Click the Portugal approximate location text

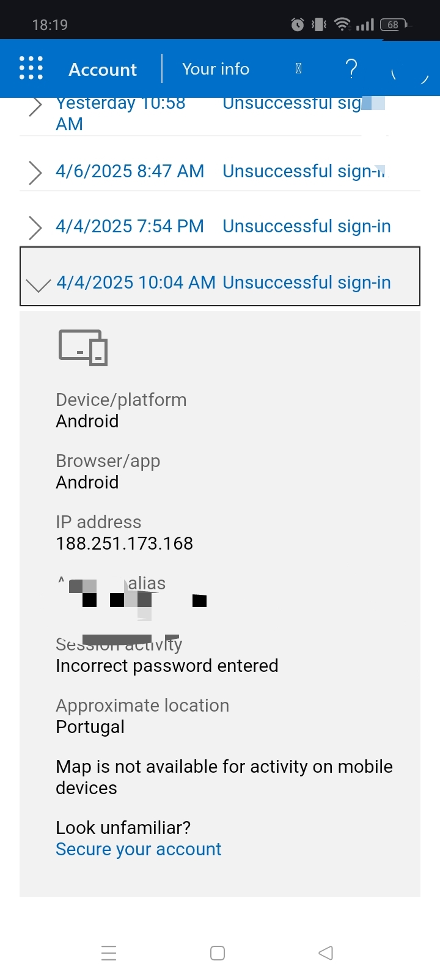click(x=90, y=727)
